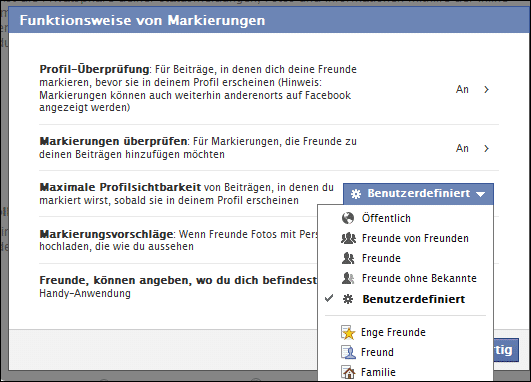531x382 pixels.
Task: Click the An status for Profil-Überprüfung
Action: (462, 89)
